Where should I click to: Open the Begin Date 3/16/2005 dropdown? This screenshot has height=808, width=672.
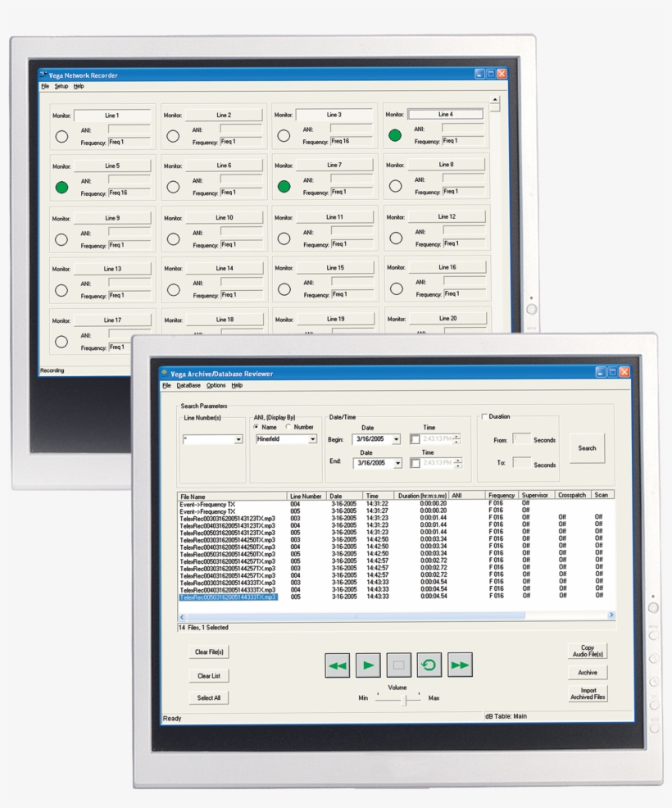(397, 439)
